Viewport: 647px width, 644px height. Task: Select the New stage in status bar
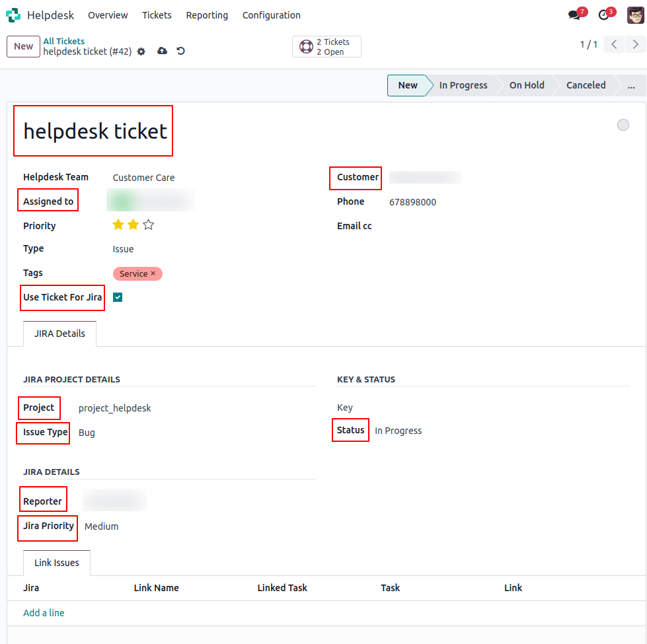408,85
